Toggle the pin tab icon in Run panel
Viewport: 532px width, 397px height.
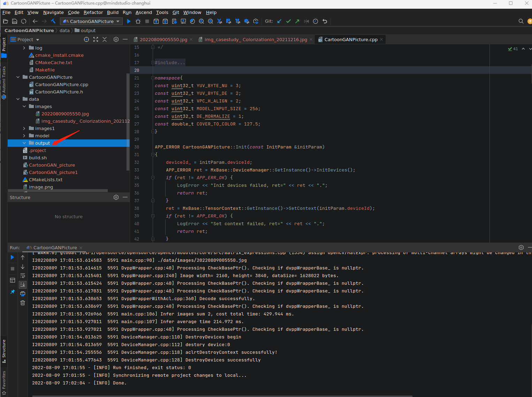13,292
